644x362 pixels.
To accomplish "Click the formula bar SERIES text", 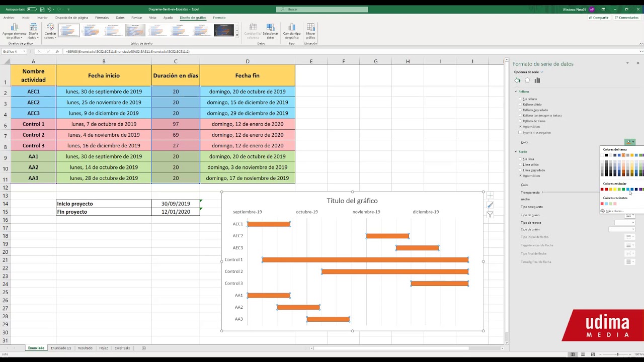I will [128, 51].
